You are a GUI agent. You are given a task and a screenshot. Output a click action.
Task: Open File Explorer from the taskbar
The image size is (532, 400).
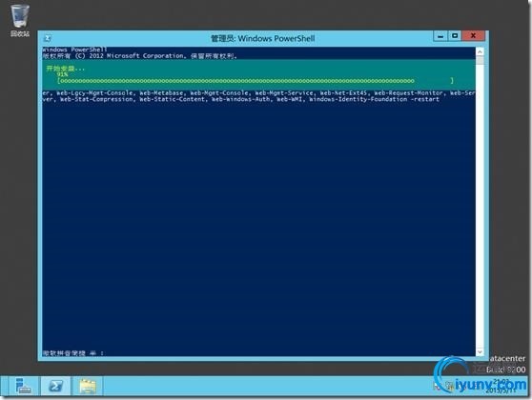pos(88,386)
